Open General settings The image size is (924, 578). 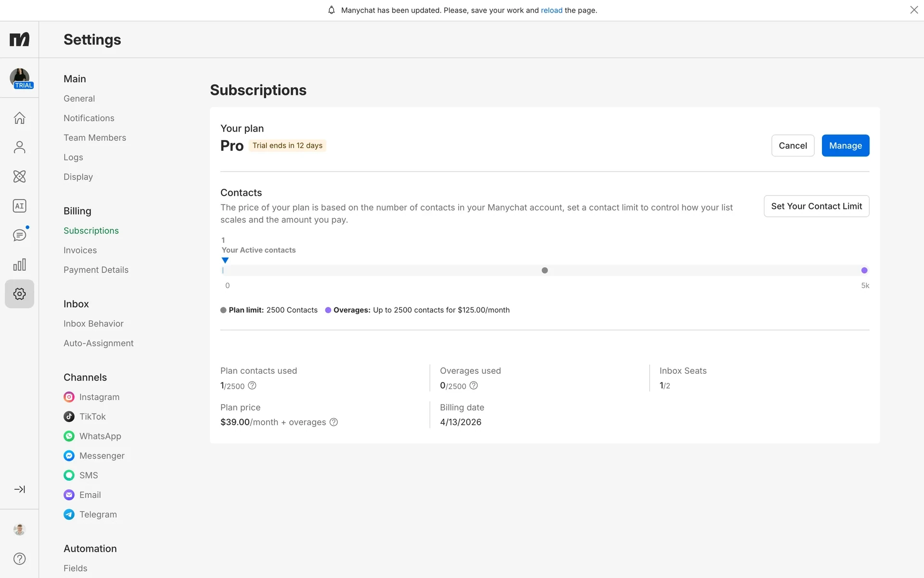tap(79, 99)
